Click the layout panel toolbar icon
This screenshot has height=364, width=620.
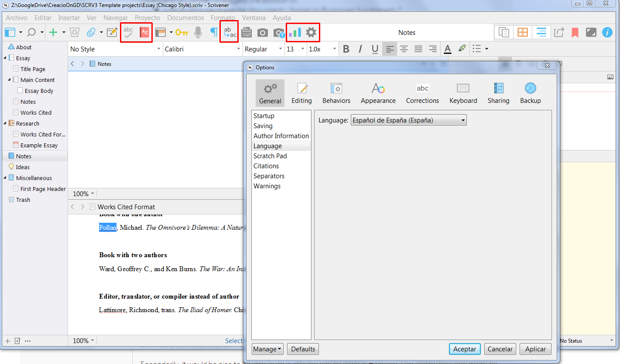(x=160, y=32)
